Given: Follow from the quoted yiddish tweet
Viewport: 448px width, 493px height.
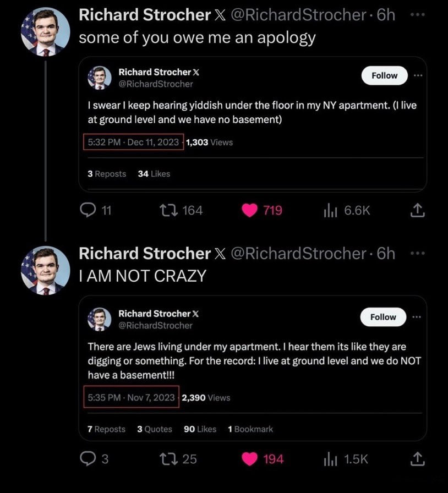Looking at the screenshot, I should [x=385, y=75].
